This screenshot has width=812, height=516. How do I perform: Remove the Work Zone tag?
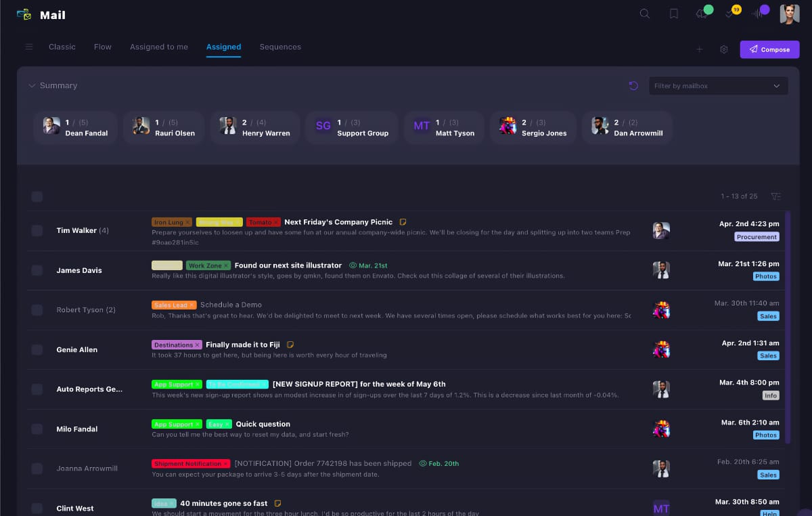[x=226, y=265]
